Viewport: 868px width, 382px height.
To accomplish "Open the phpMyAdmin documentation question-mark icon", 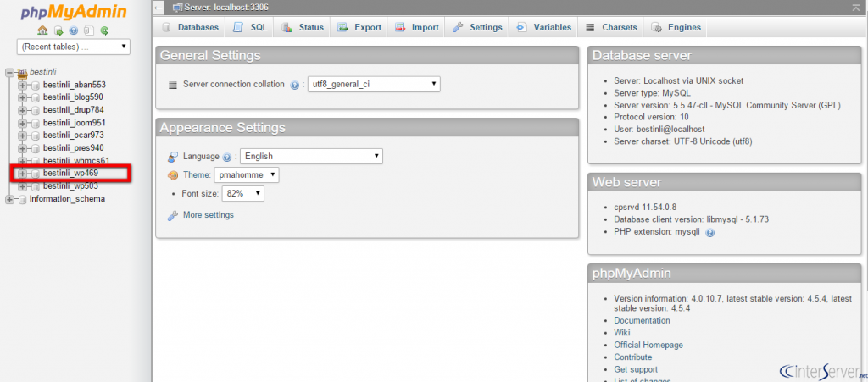I will [x=73, y=30].
